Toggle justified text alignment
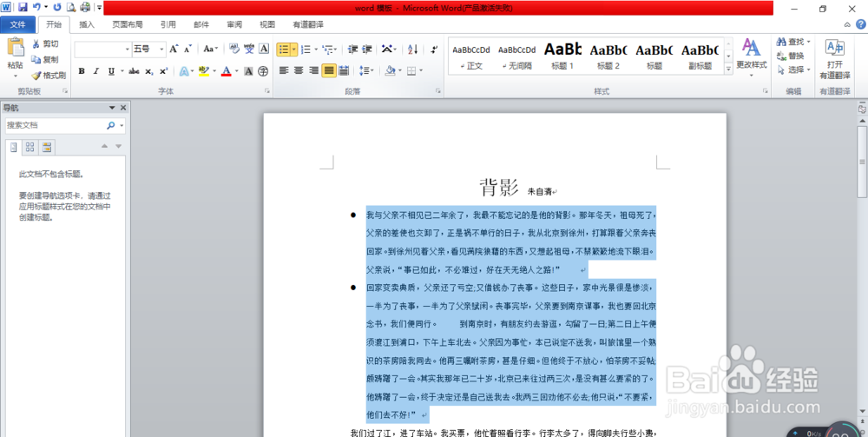 click(x=329, y=70)
